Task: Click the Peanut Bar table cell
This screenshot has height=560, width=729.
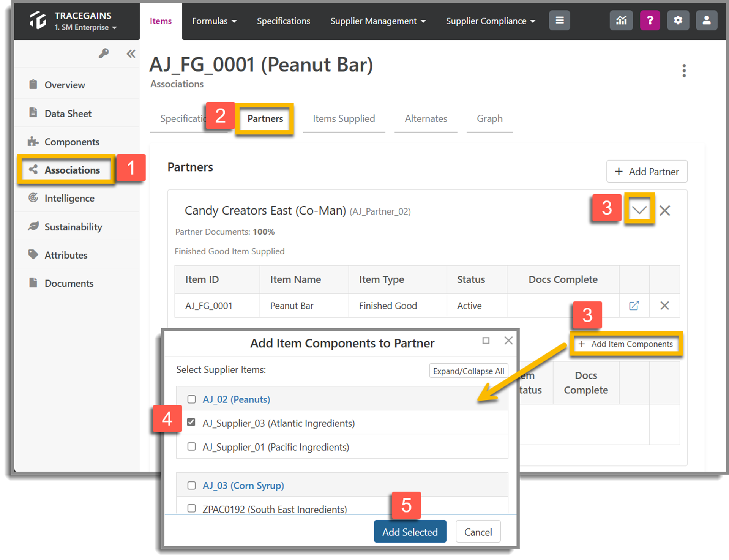Action: point(304,305)
